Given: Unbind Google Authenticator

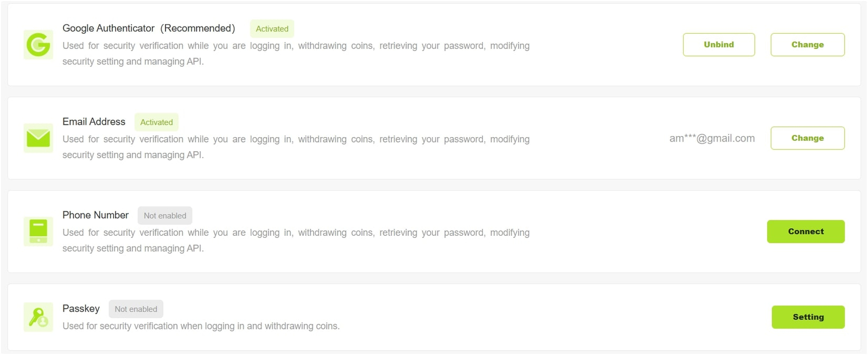Looking at the screenshot, I should 718,44.
